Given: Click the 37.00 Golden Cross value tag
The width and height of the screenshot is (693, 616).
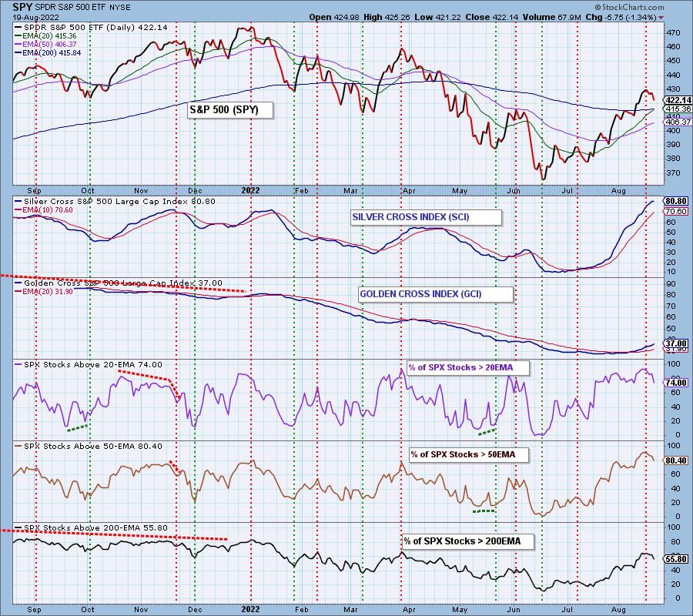Looking at the screenshot, I should 676,343.
